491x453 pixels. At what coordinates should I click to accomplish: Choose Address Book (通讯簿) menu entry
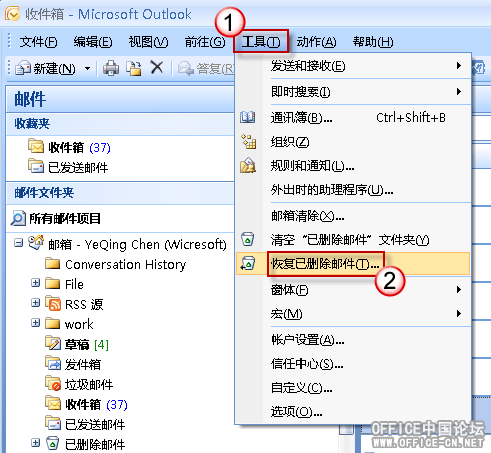point(353,117)
